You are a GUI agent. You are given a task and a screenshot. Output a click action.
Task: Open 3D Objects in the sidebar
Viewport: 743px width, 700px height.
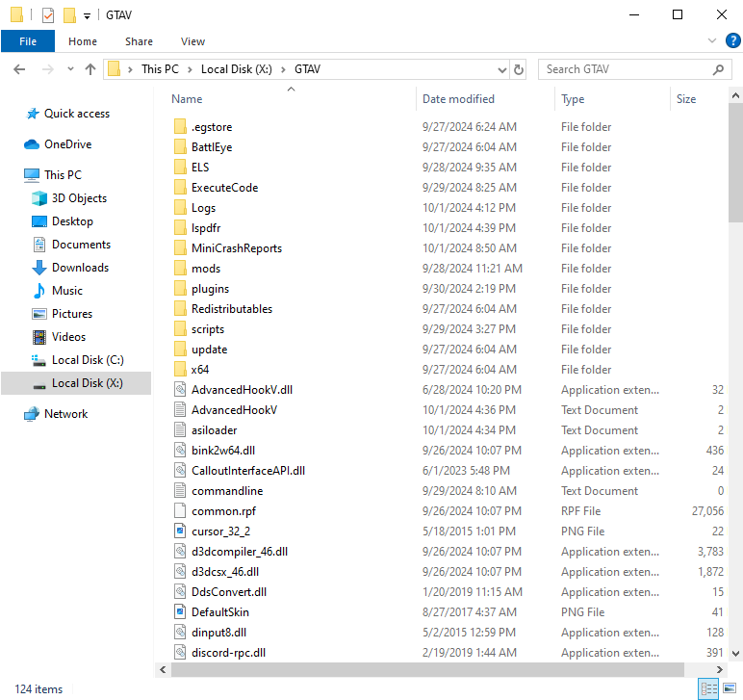coord(79,198)
